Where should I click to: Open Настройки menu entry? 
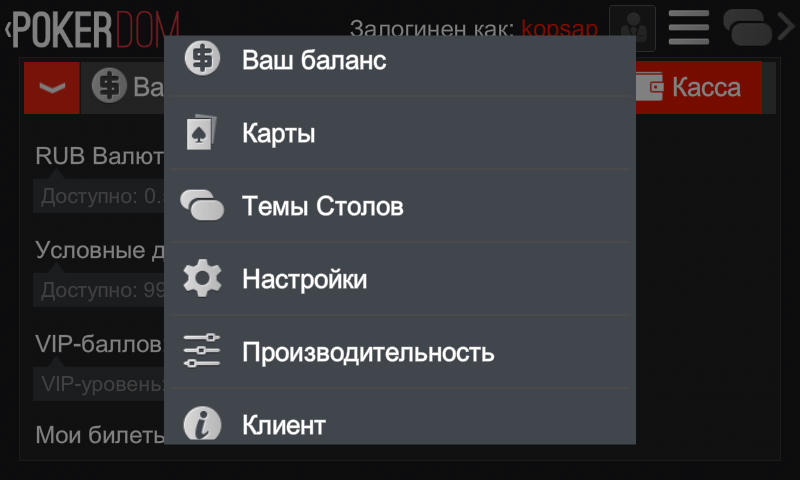[x=400, y=279]
